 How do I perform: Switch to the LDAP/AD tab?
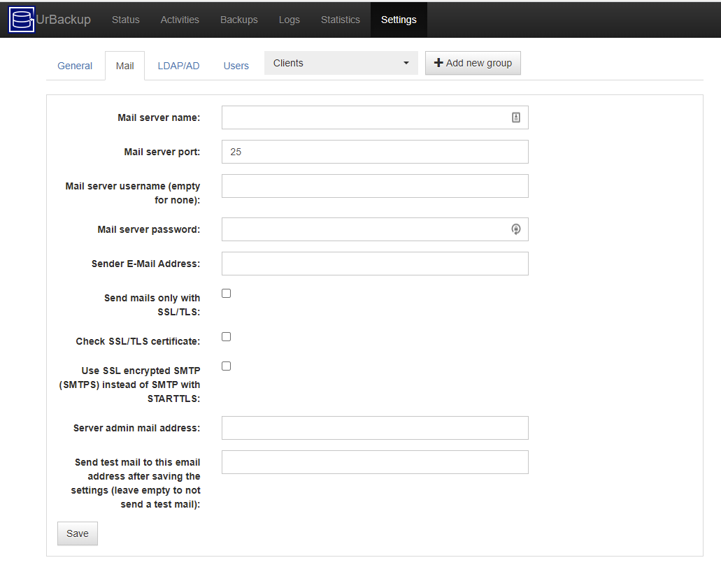pyautogui.click(x=178, y=66)
